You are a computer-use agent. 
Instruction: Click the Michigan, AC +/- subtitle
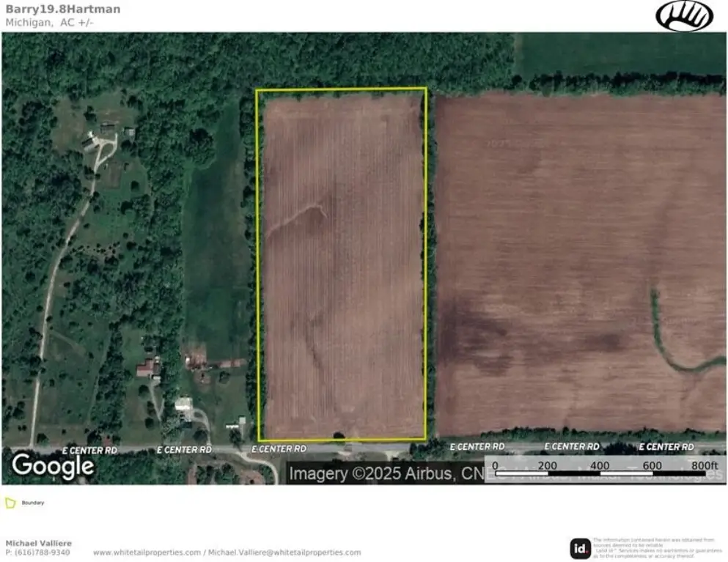(x=50, y=22)
